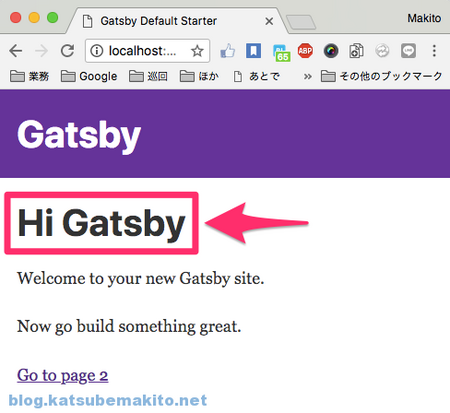Open the その他のブックマーク folder
This screenshot has width=450, height=413.
pyautogui.click(x=382, y=76)
